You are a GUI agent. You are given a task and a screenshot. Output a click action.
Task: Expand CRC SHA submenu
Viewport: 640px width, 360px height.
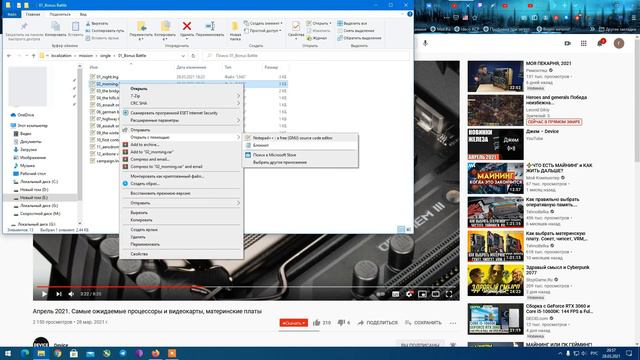[182, 103]
